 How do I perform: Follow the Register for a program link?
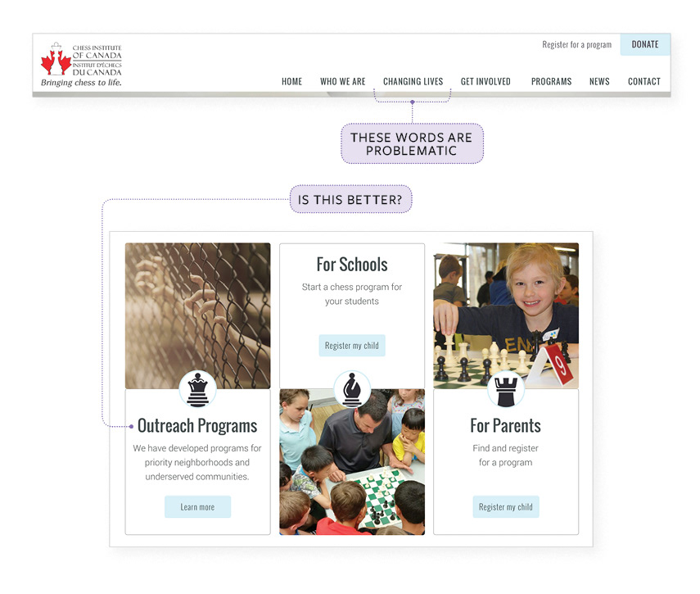577,45
